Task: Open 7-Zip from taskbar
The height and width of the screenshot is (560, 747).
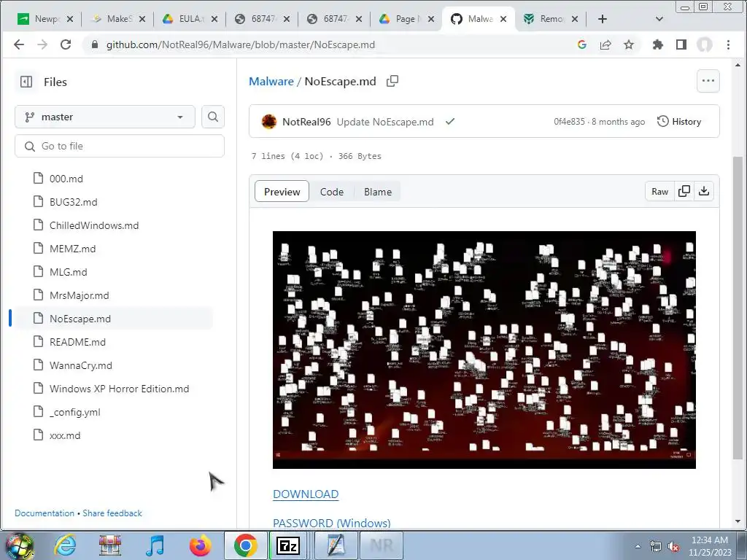Action: tap(287, 545)
